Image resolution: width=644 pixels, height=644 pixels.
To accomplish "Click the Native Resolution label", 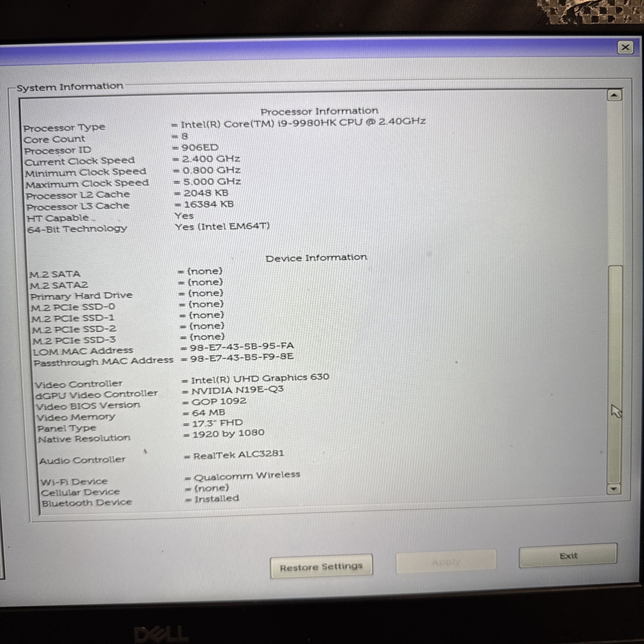I will pos(84,439).
